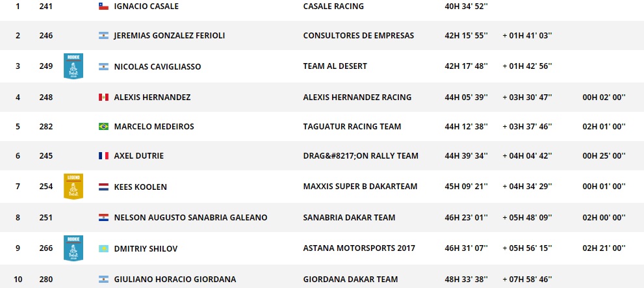644x288 pixels.
Task: Click Dmitriy Shilov's 02H 21' 00'' penalty
Action: [604, 249]
